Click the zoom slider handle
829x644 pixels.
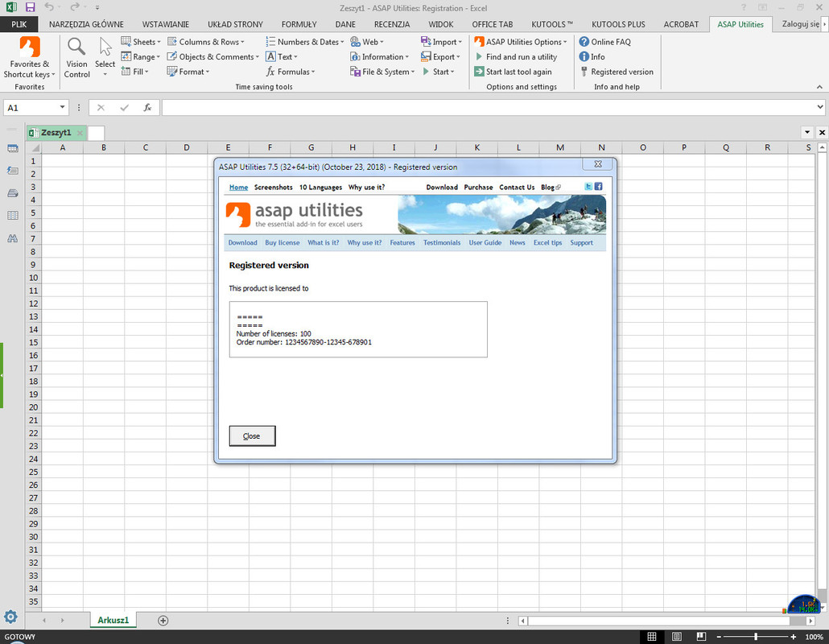click(756, 637)
